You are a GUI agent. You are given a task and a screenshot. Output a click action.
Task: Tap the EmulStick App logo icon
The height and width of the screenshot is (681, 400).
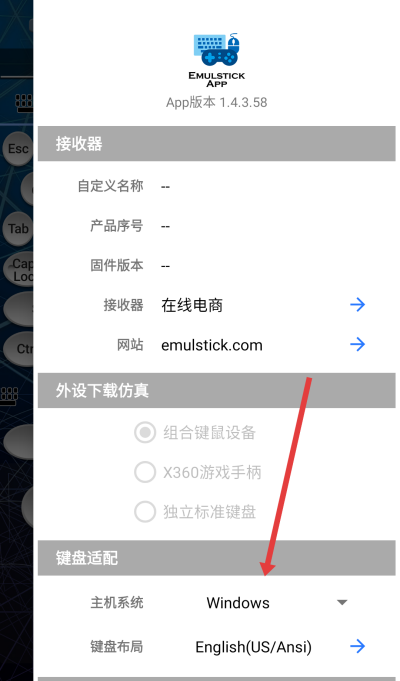click(217, 60)
